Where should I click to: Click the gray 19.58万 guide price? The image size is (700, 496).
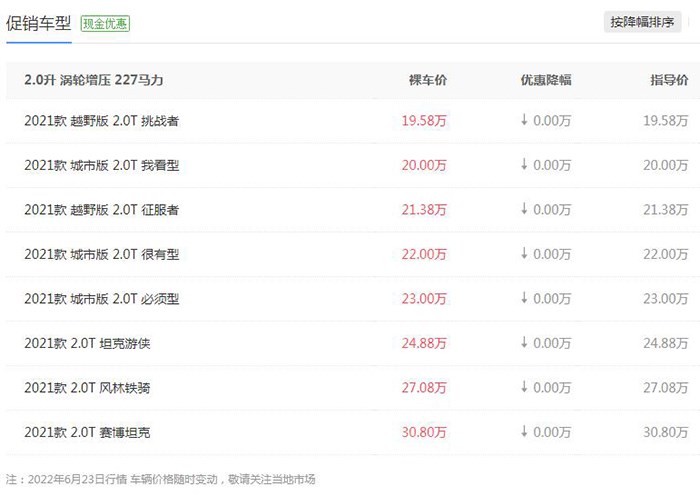point(666,121)
